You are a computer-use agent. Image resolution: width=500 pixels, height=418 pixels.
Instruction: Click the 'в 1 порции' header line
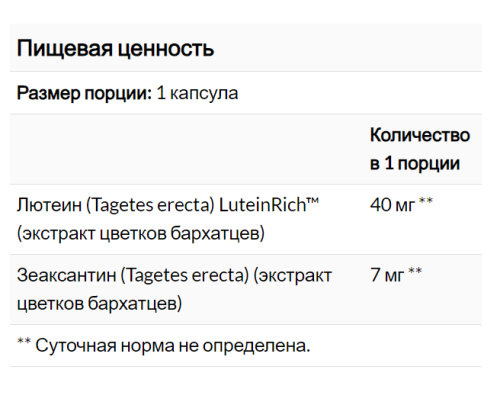[x=415, y=163]
